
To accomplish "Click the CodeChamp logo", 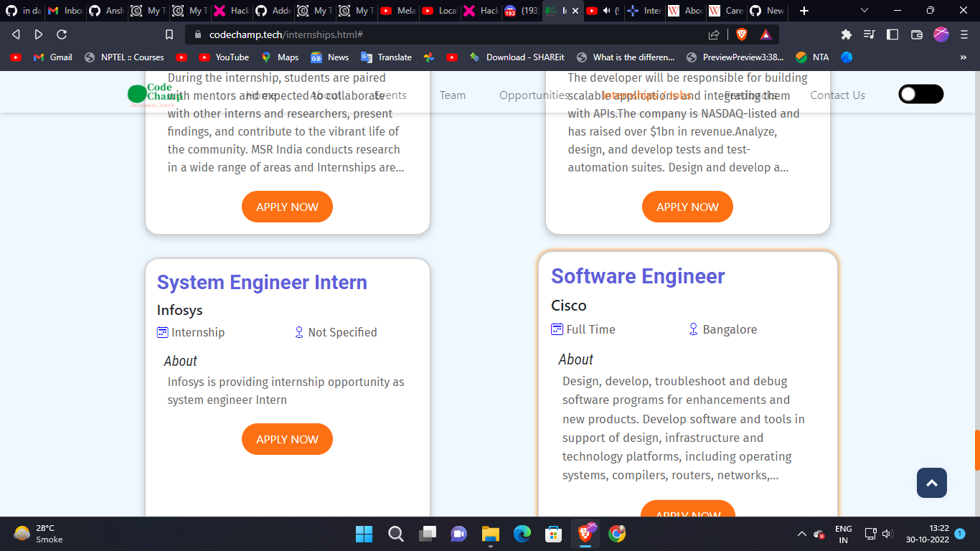I will click(155, 95).
